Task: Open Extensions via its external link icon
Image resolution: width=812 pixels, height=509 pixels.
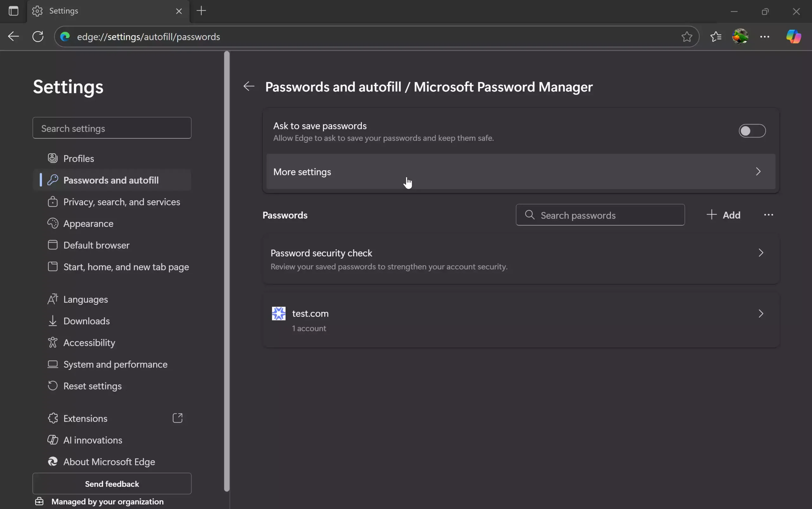Action: click(178, 418)
